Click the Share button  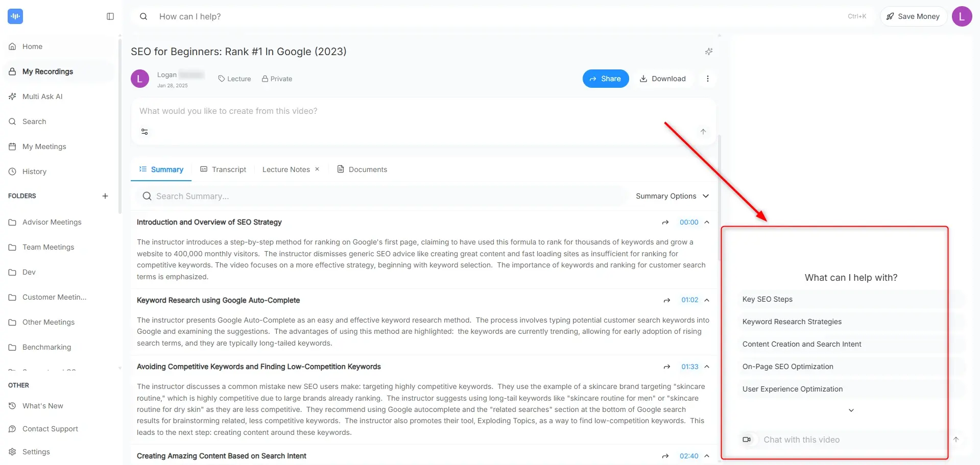click(x=606, y=78)
